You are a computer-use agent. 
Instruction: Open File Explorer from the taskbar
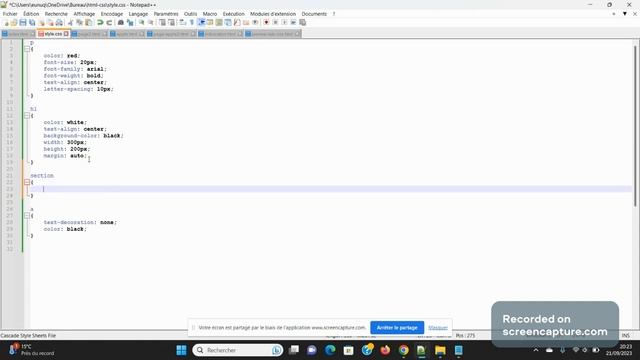(440, 350)
